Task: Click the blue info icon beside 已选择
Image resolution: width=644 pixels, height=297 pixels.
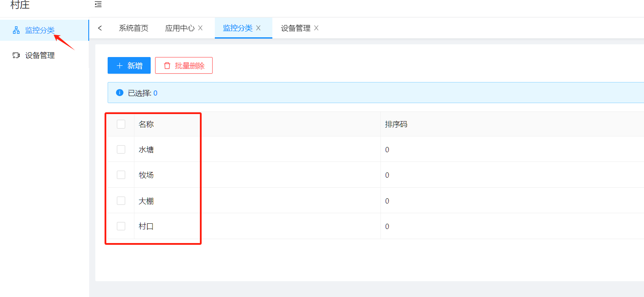Action: [x=119, y=92]
